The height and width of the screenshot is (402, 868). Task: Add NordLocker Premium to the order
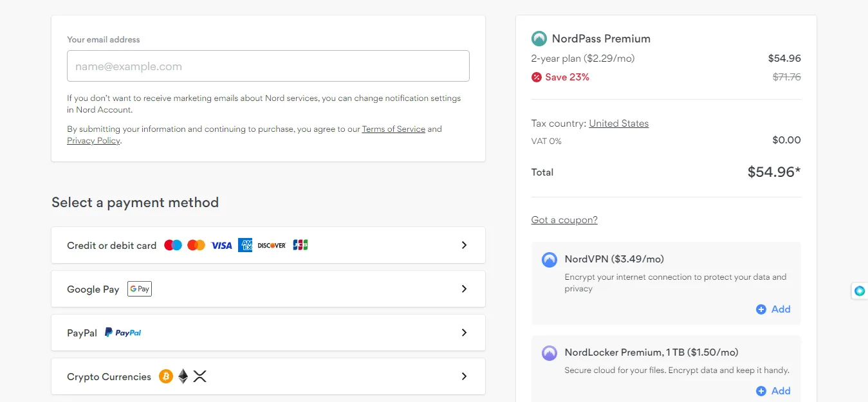[x=773, y=391]
